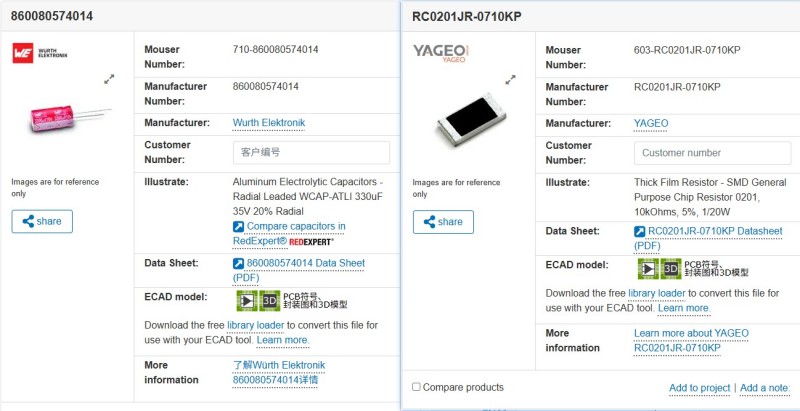This screenshot has width=800, height=411.
Task: Open the Wurth Elektronik manufacturer link
Action: [x=268, y=123]
